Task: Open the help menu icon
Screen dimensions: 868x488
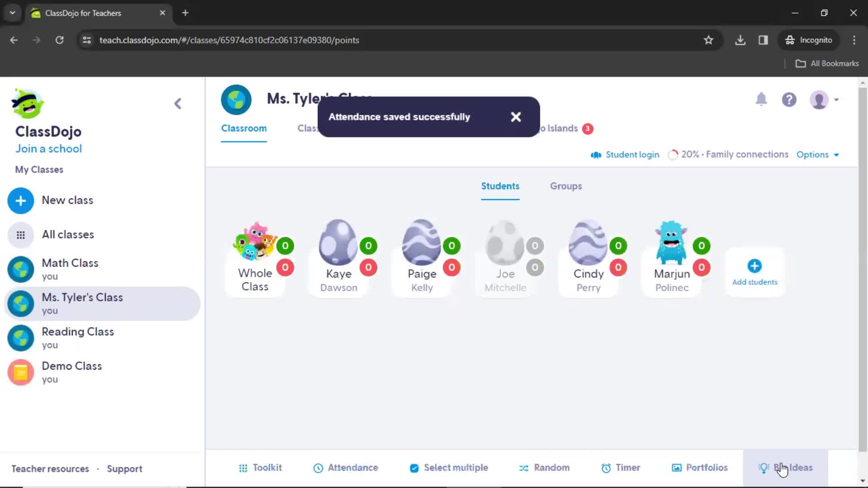Action: pyautogui.click(x=789, y=99)
